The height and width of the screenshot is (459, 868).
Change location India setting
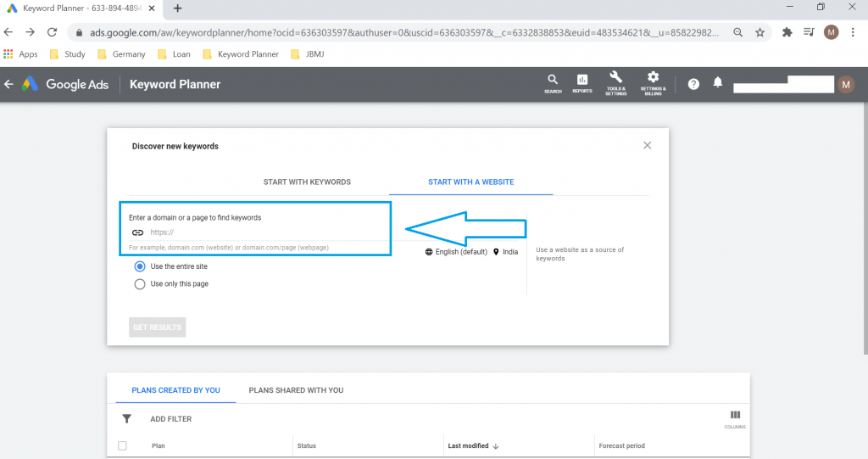(505, 252)
